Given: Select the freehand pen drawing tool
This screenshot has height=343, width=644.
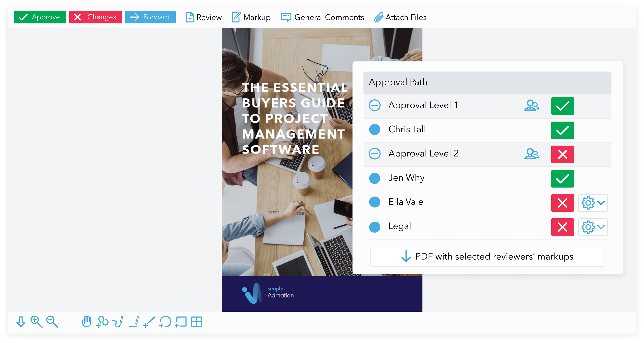Looking at the screenshot, I should pyautogui.click(x=118, y=322).
